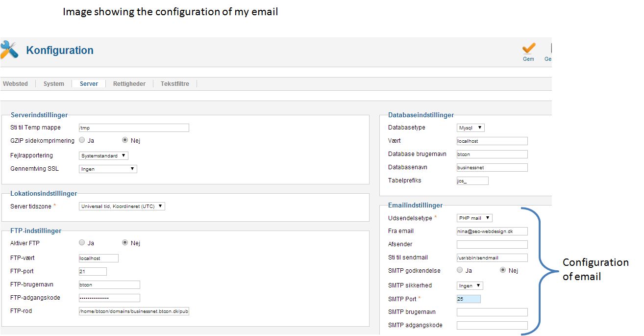Click the Gem checkmark save icon
The image size is (644, 336).
point(528,49)
